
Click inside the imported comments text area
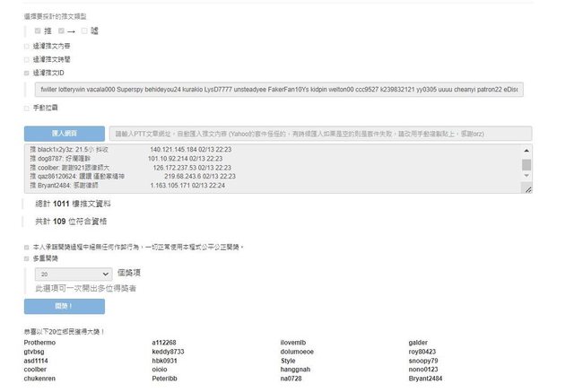pyautogui.click(x=269, y=170)
